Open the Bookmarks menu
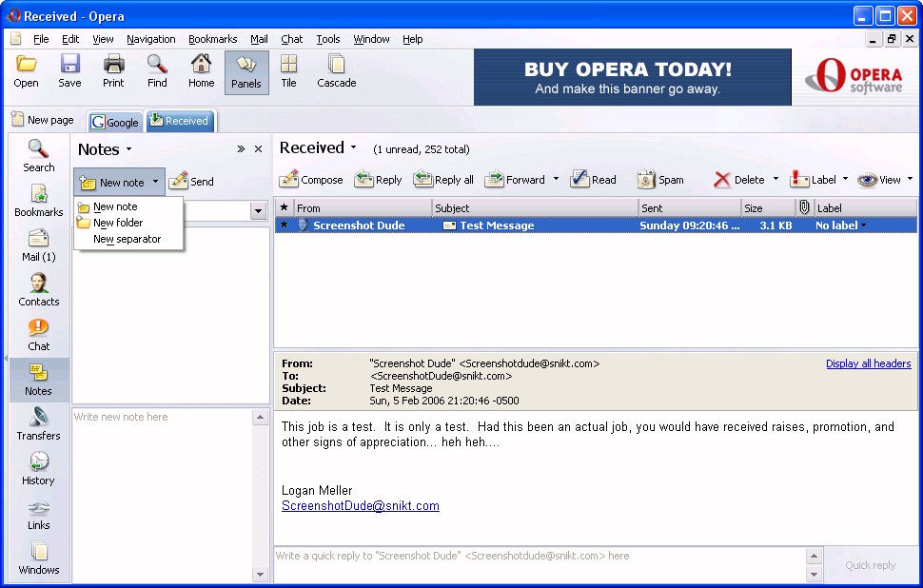This screenshot has height=588, width=923. tap(212, 39)
